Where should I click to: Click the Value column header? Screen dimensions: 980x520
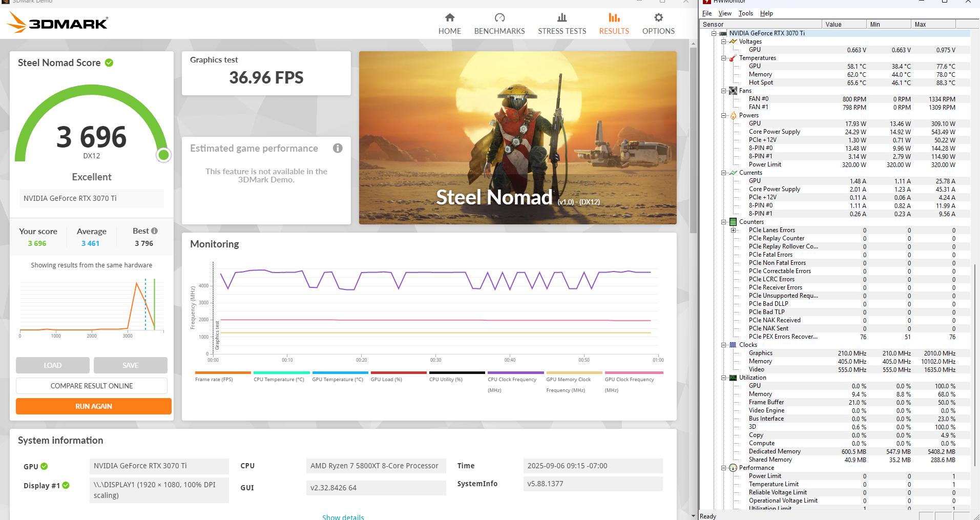click(x=844, y=24)
